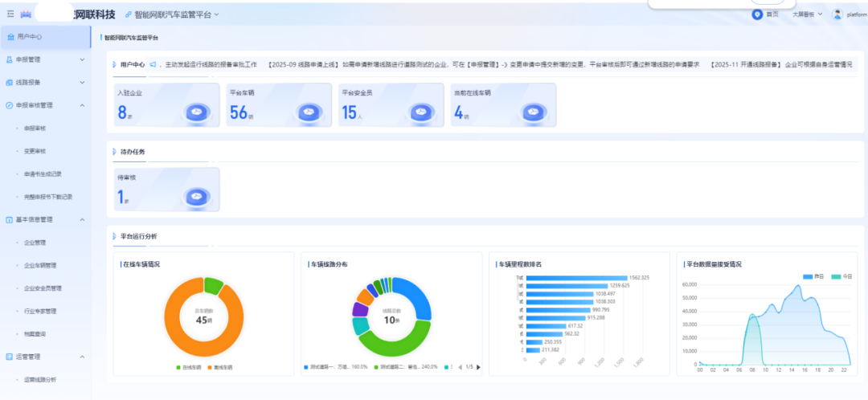Toggle 在线车辆 legend in donut chart
The height and width of the screenshot is (400, 868).
pos(189,367)
